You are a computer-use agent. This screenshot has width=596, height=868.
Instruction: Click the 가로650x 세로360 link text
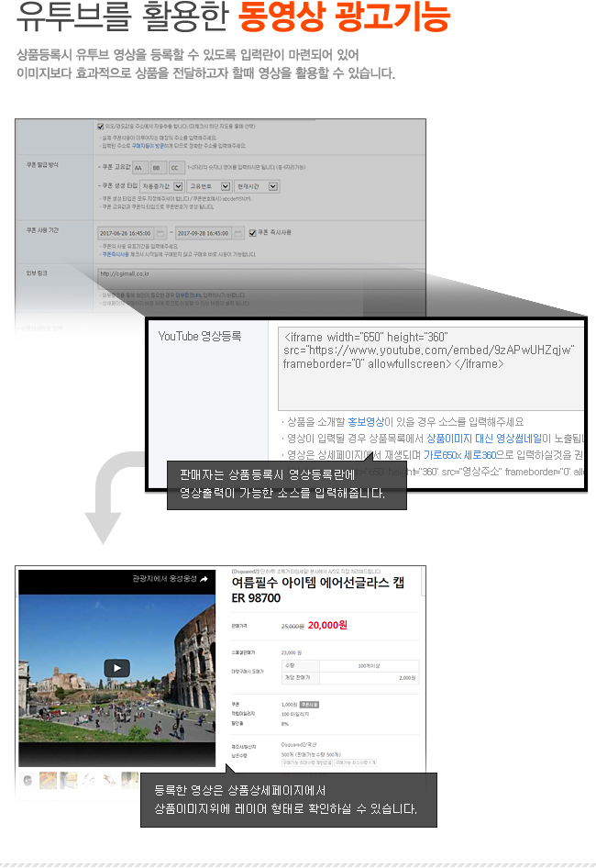click(x=460, y=455)
